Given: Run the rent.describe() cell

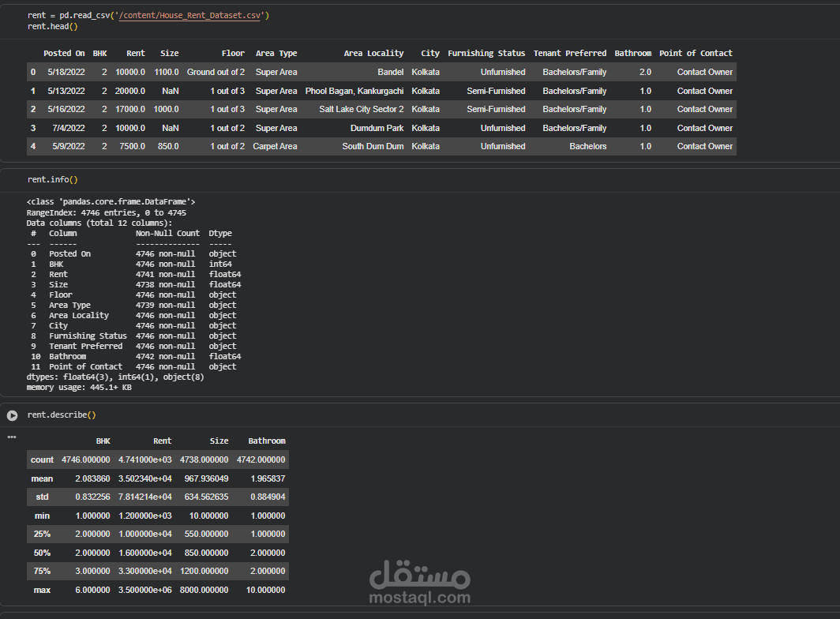Looking at the screenshot, I should (13, 415).
